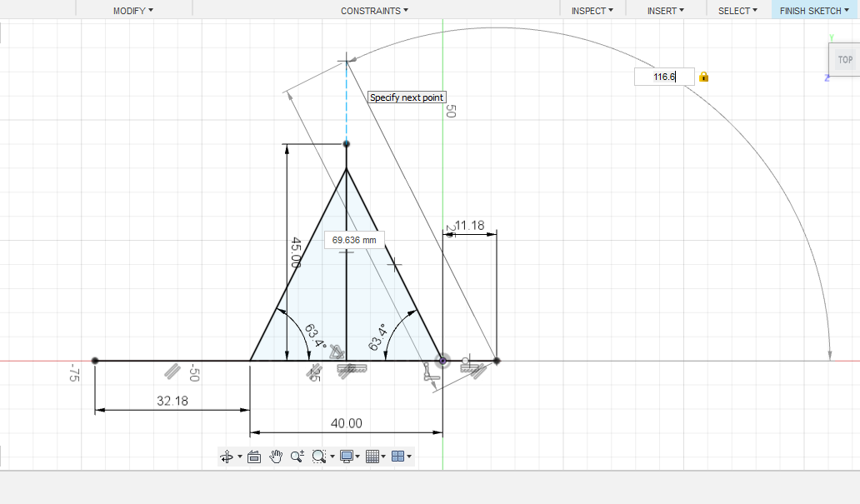Screen dimensions: 860x504
Task: Select the left 63.4° angle dimension
Action: click(x=315, y=337)
